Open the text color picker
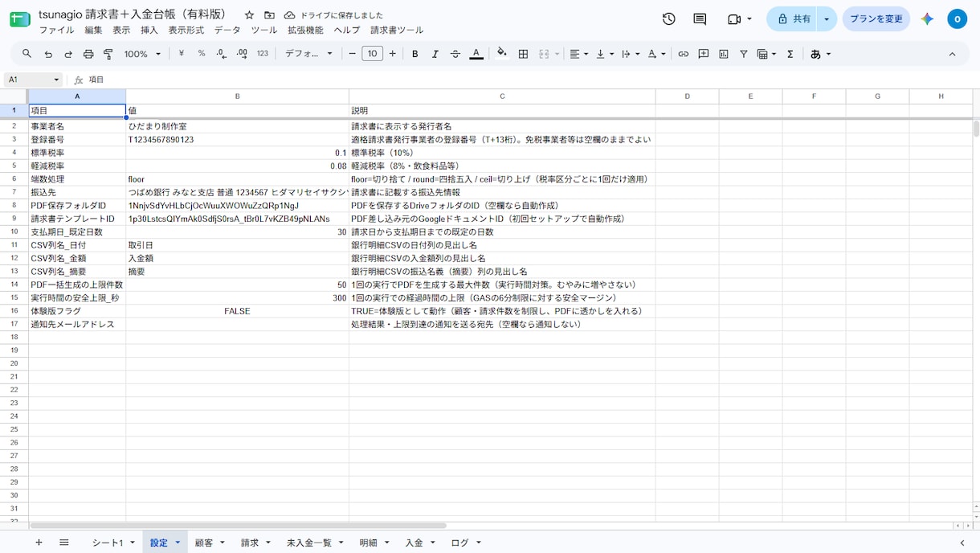This screenshot has height=553, width=980. coord(476,54)
